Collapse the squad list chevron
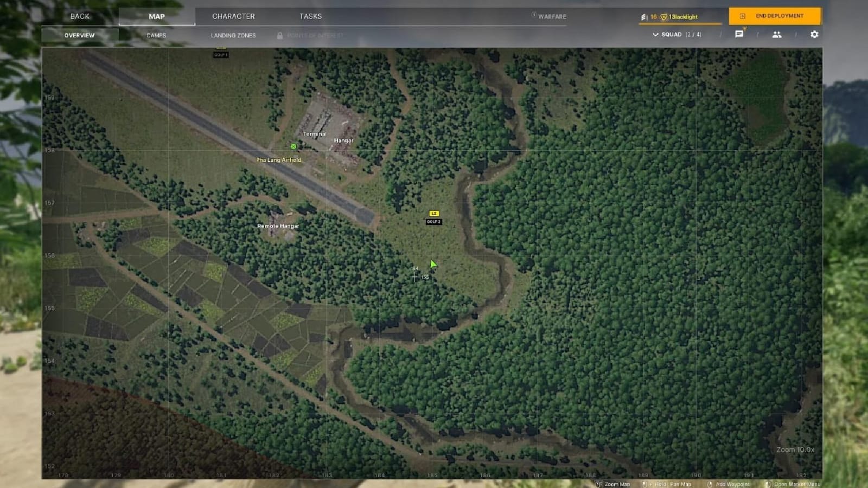 click(655, 34)
